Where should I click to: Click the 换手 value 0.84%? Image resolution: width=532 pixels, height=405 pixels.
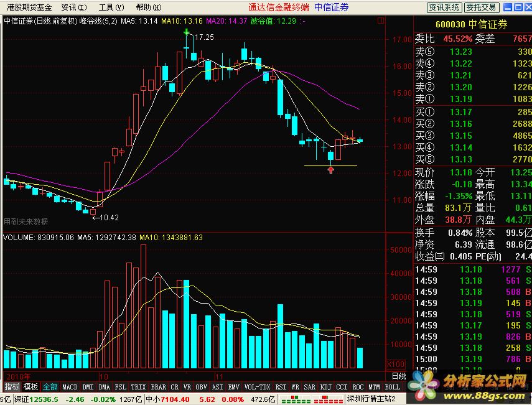click(x=460, y=233)
